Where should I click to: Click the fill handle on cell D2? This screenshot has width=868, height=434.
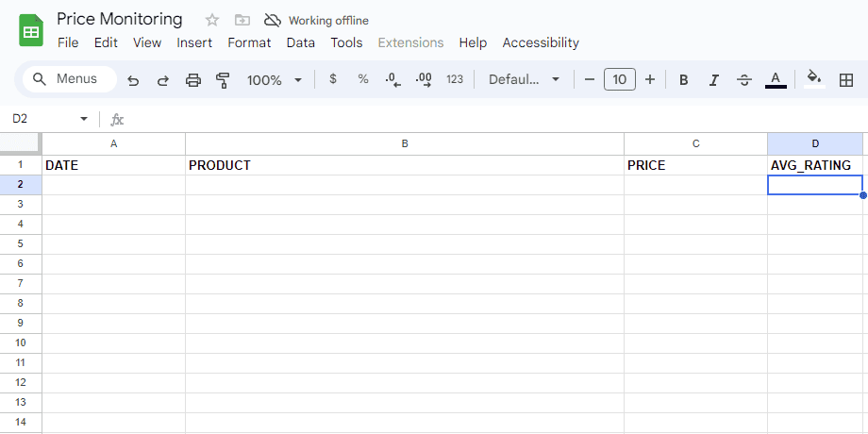click(x=863, y=195)
